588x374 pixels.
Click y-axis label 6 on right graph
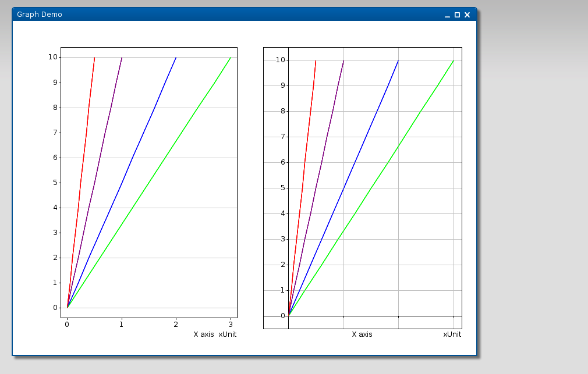[283, 162]
